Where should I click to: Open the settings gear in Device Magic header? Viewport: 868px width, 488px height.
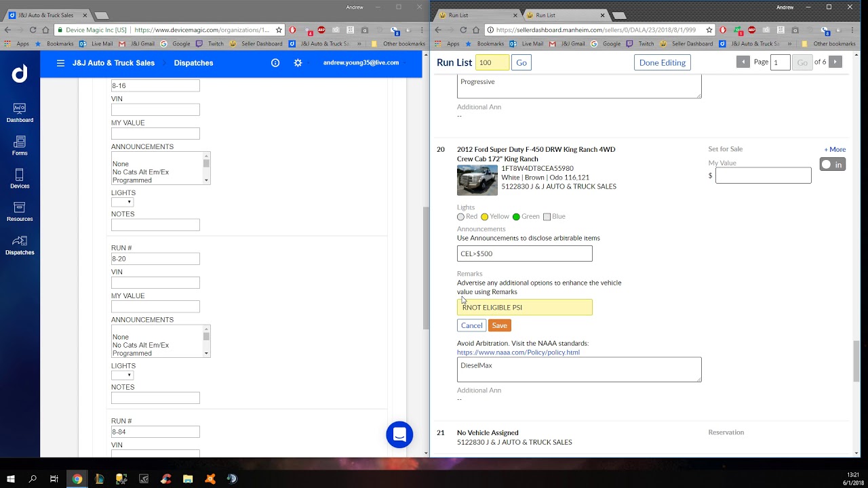coord(298,63)
